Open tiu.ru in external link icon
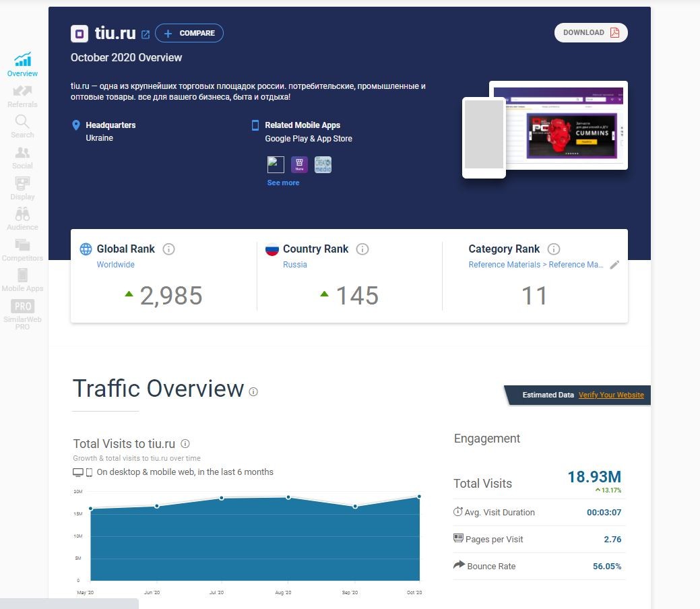This screenshot has height=609, width=700. (x=145, y=34)
